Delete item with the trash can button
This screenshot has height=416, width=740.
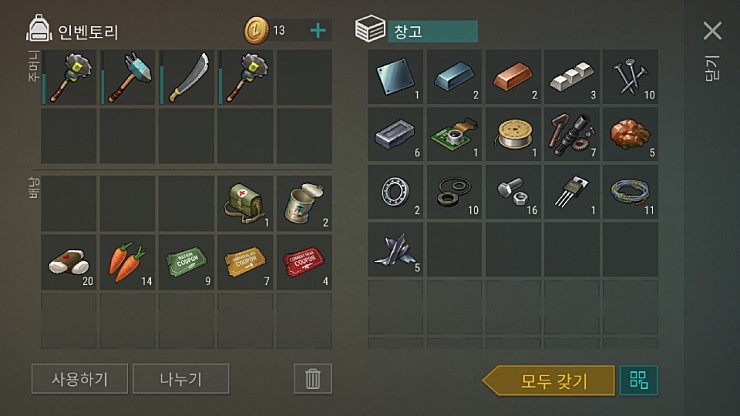pos(313,379)
